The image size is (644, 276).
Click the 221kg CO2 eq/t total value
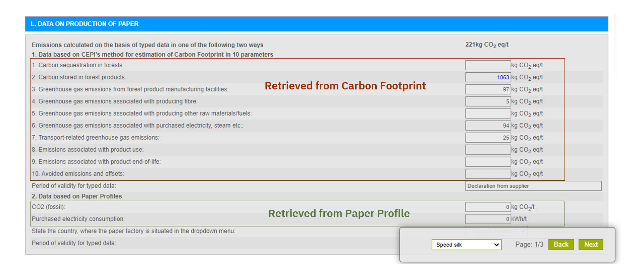486,45
